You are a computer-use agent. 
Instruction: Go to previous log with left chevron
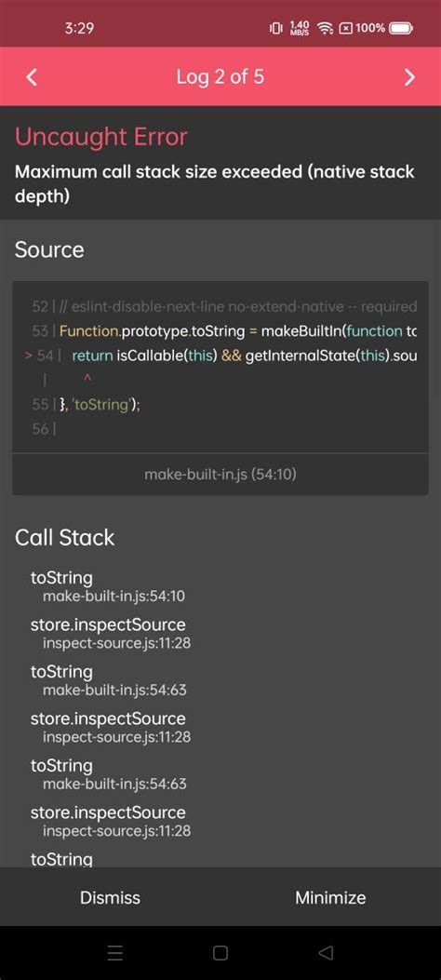(33, 77)
